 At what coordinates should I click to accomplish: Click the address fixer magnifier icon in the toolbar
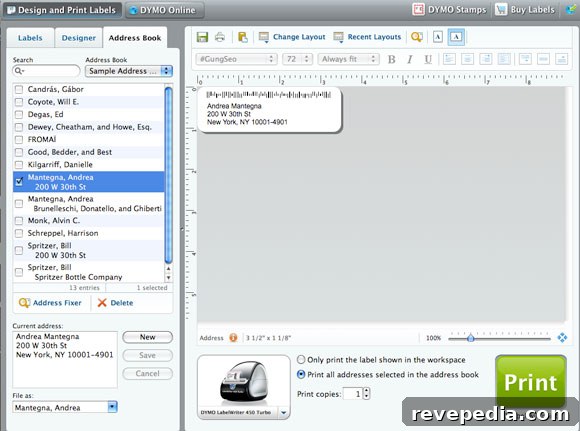pos(417,37)
